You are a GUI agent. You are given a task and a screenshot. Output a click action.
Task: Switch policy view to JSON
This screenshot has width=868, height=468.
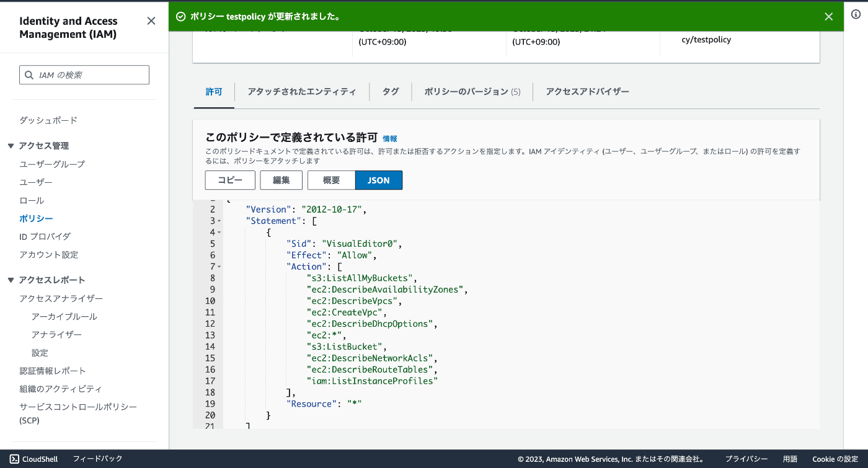coord(379,180)
